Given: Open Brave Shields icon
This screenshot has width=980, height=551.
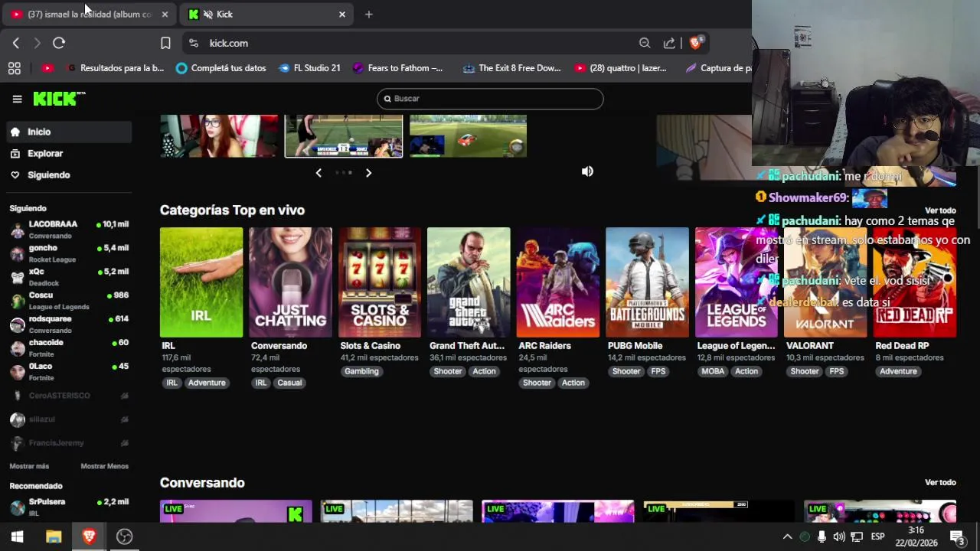Looking at the screenshot, I should (696, 43).
